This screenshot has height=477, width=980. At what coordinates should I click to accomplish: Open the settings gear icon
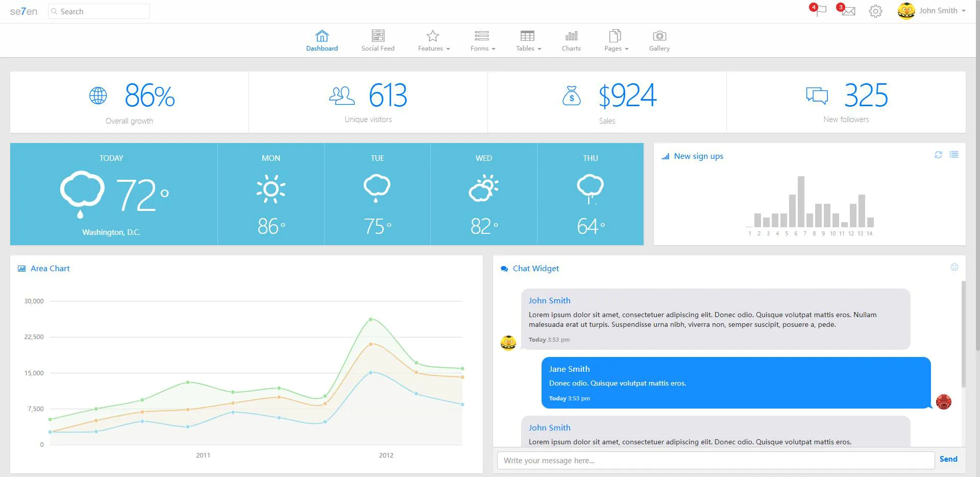pyautogui.click(x=875, y=11)
